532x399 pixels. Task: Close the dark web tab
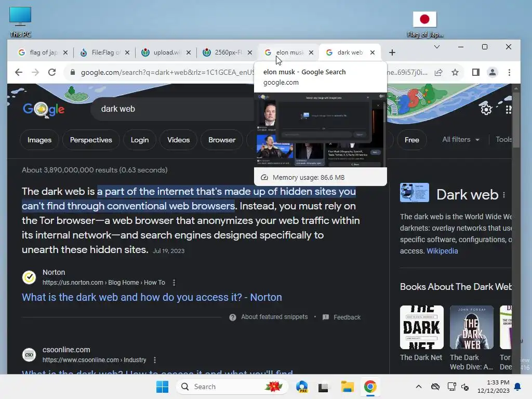point(373,52)
